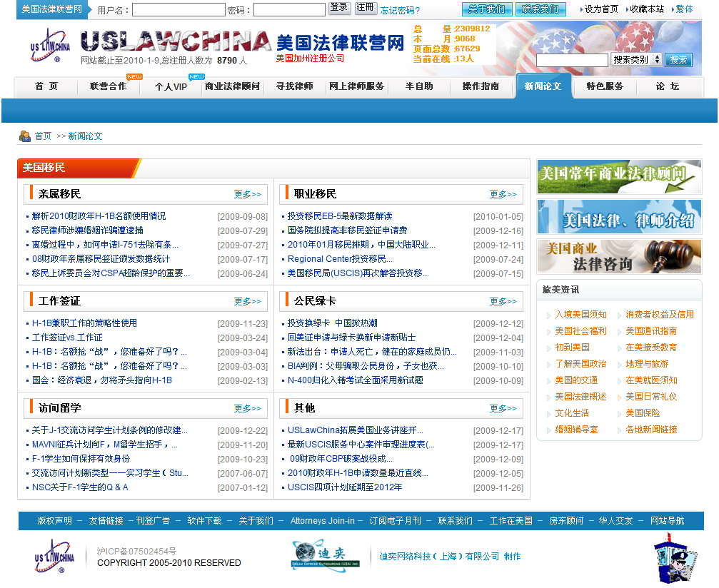This screenshot has height=588, width=719.
Task: Open article 投资移民EB-5最新数据解读
Action: pyautogui.click(x=340, y=216)
